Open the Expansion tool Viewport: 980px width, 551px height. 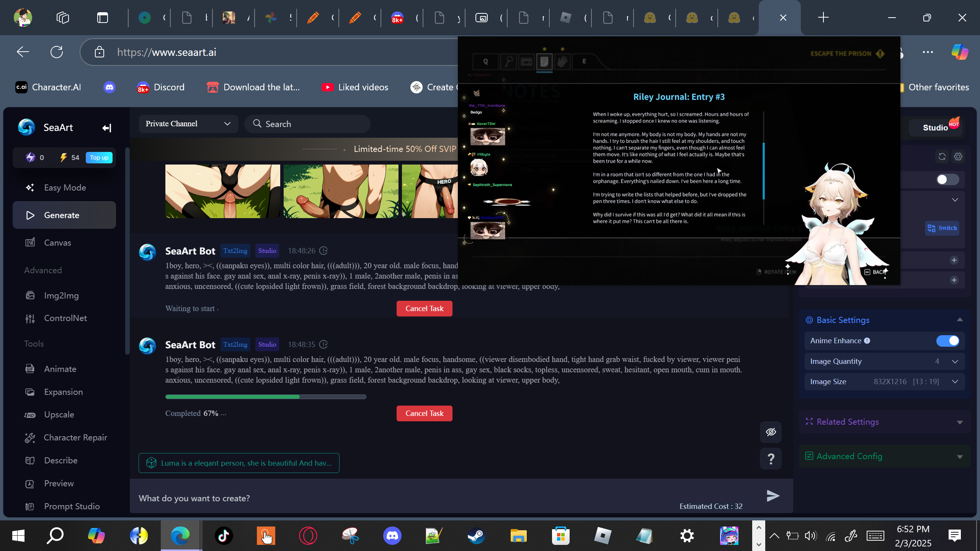coord(64,392)
